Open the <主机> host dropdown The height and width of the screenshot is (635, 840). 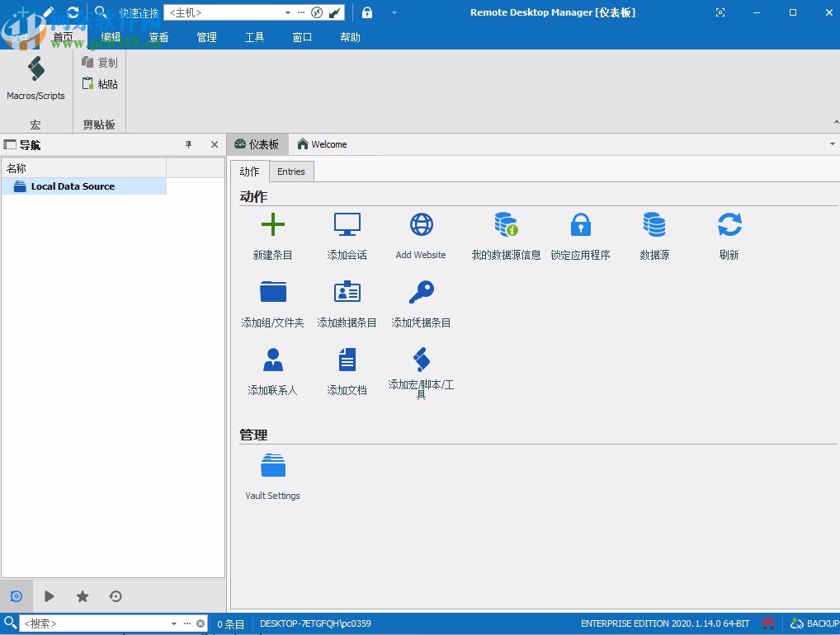pyautogui.click(x=289, y=12)
